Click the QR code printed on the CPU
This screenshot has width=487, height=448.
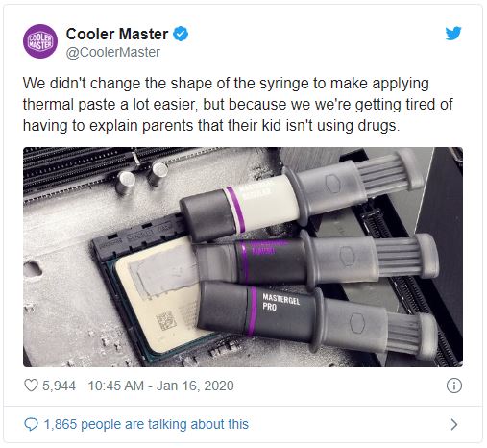pyautogui.click(x=166, y=321)
